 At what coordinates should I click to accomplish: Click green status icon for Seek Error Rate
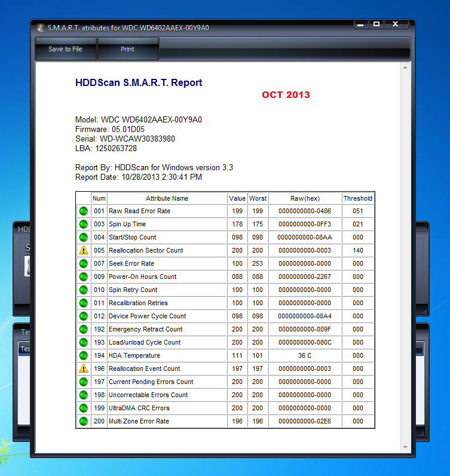pyautogui.click(x=84, y=263)
